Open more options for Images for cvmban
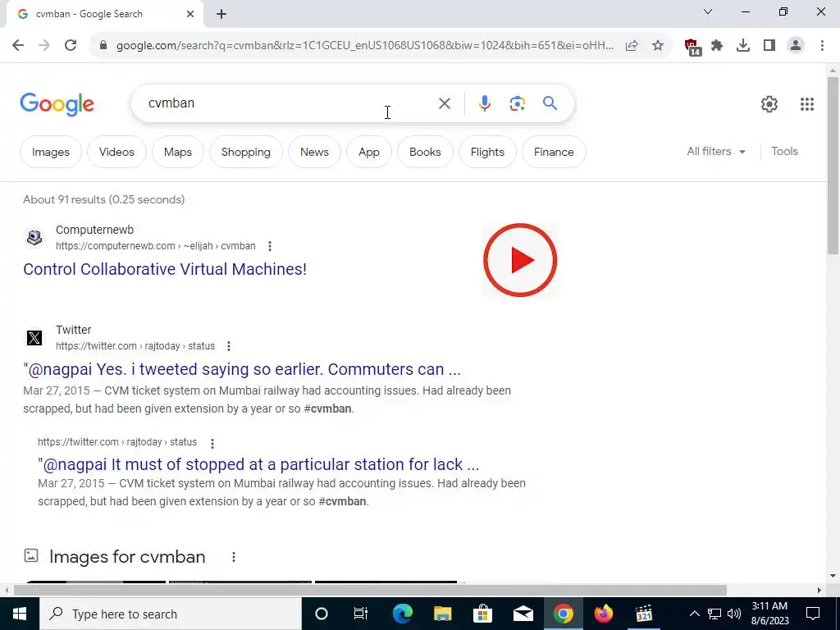 coord(234,557)
